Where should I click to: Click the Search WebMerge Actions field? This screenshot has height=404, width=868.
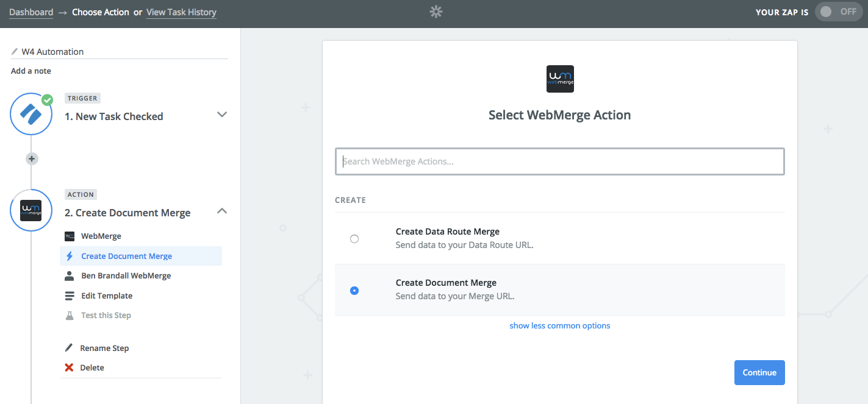click(560, 161)
